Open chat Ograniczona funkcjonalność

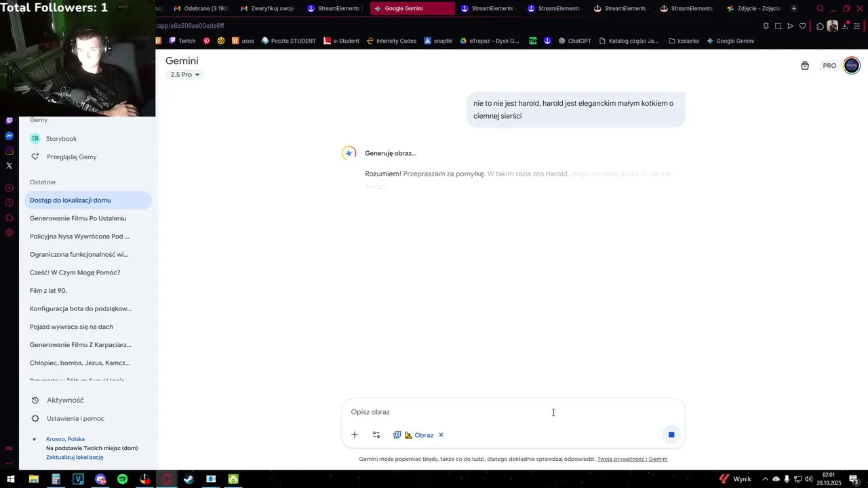pos(79,254)
